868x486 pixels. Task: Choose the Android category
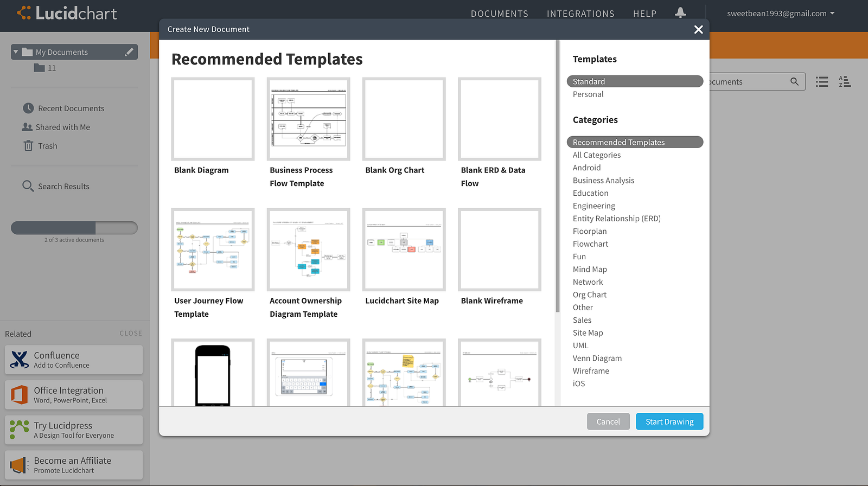586,168
